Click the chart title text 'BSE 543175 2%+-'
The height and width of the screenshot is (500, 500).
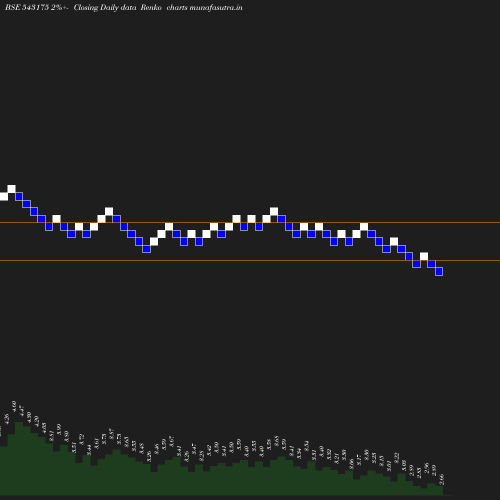pyautogui.click(x=37, y=7)
